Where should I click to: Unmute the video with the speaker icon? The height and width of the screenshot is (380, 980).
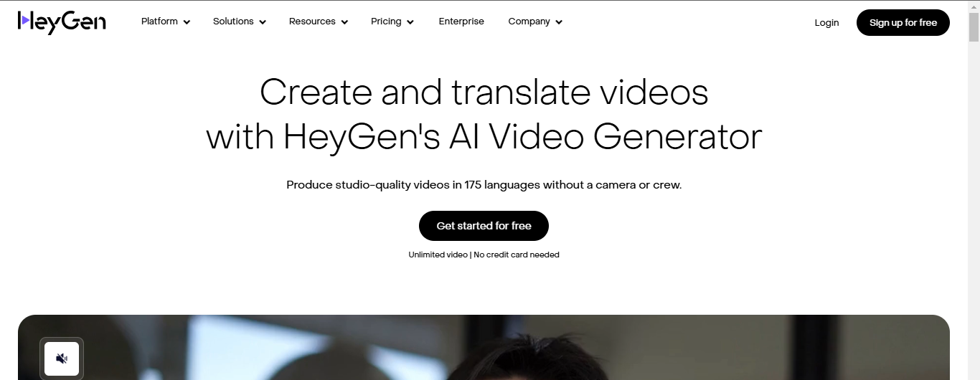[62, 358]
